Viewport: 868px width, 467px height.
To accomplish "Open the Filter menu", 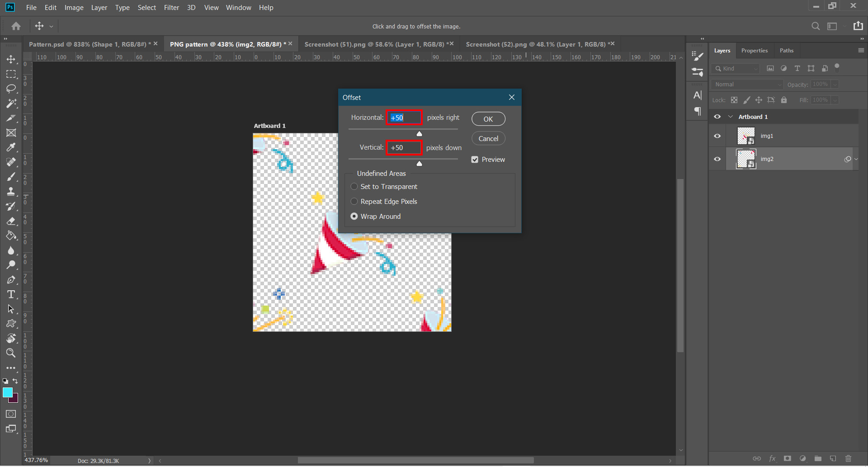I will pyautogui.click(x=171, y=8).
